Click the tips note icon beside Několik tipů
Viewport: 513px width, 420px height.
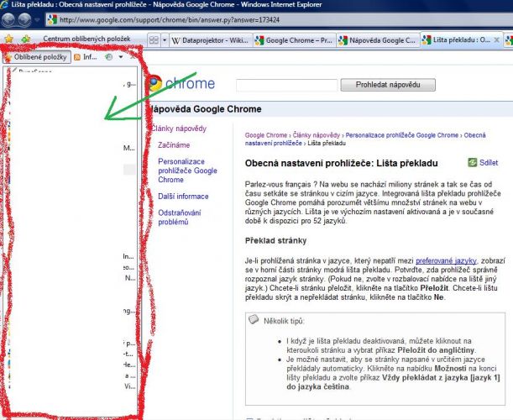[254, 319]
